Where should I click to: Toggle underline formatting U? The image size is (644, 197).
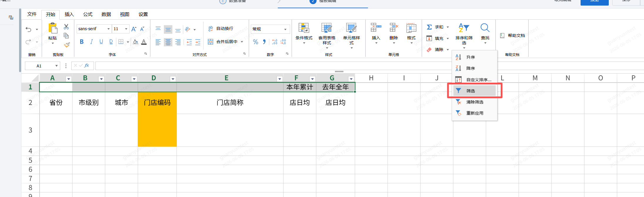click(x=101, y=42)
